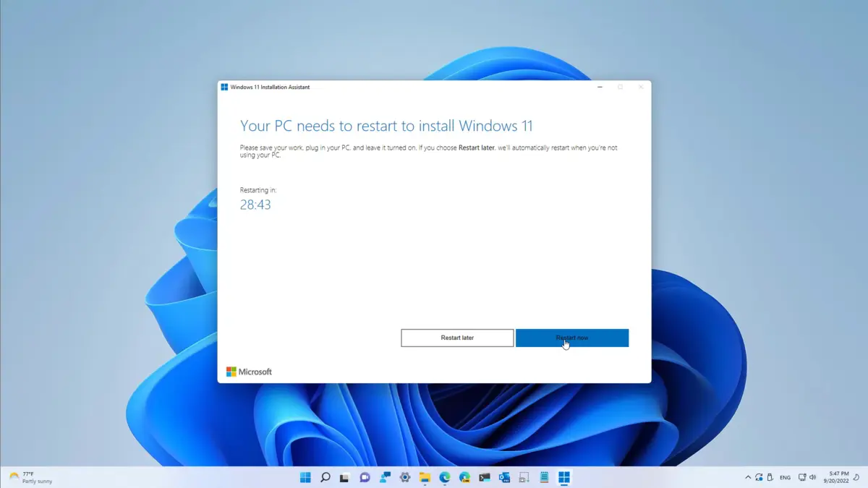This screenshot has height=488, width=868.
Task: Select the Windows 11 Installation Assistant taskbar icon
Action: [x=564, y=477]
